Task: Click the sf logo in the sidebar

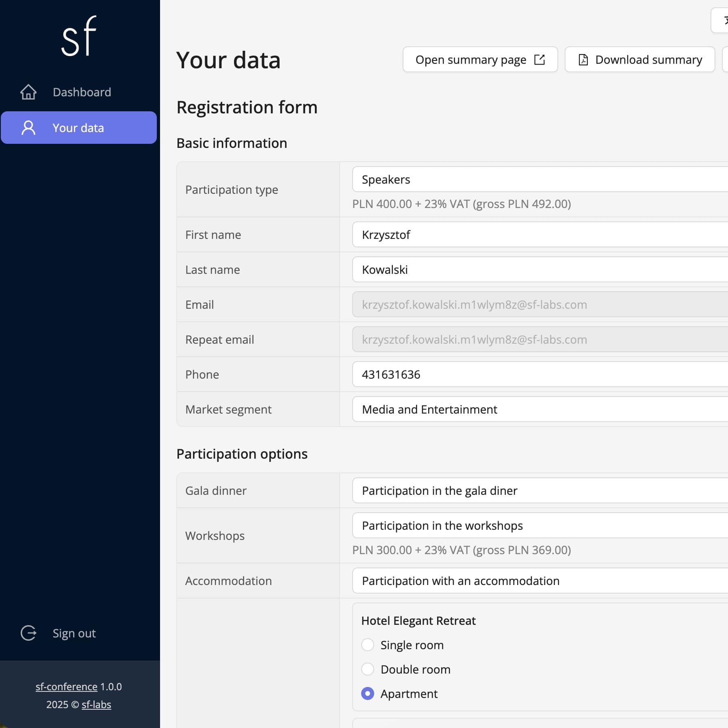Action: pyautogui.click(x=78, y=36)
